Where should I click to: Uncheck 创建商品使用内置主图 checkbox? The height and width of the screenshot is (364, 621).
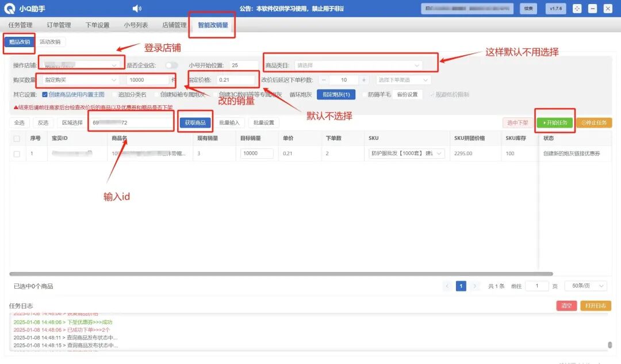click(x=45, y=95)
